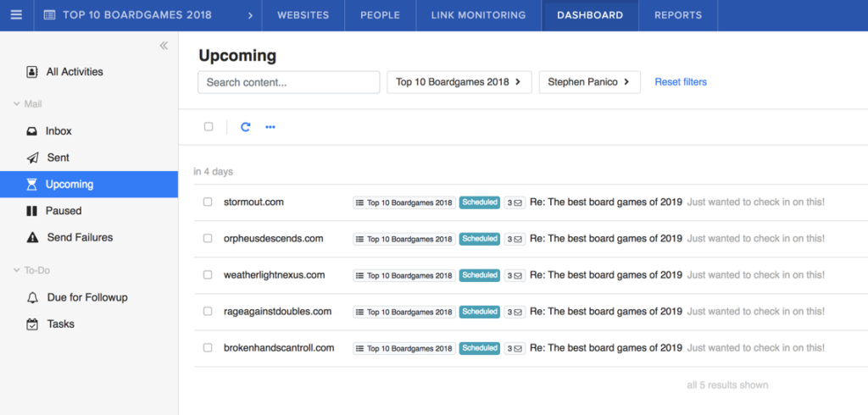Open the three-dot more actions menu
This screenshot has width=868, height=415.
270,127
